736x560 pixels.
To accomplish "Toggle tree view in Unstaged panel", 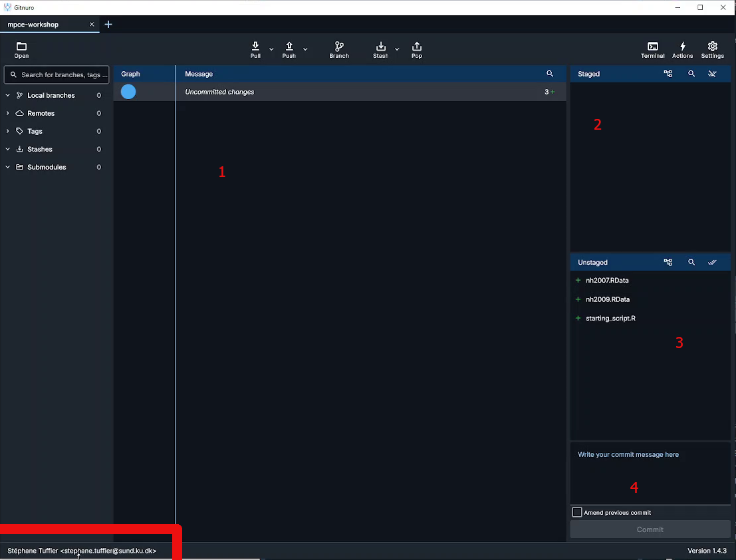I will [668, 263].
